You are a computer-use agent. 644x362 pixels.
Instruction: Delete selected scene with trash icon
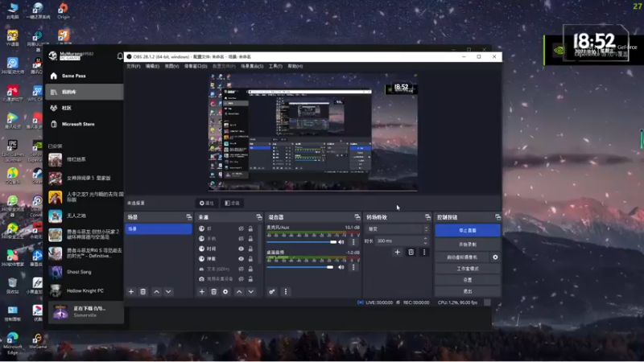143,291
